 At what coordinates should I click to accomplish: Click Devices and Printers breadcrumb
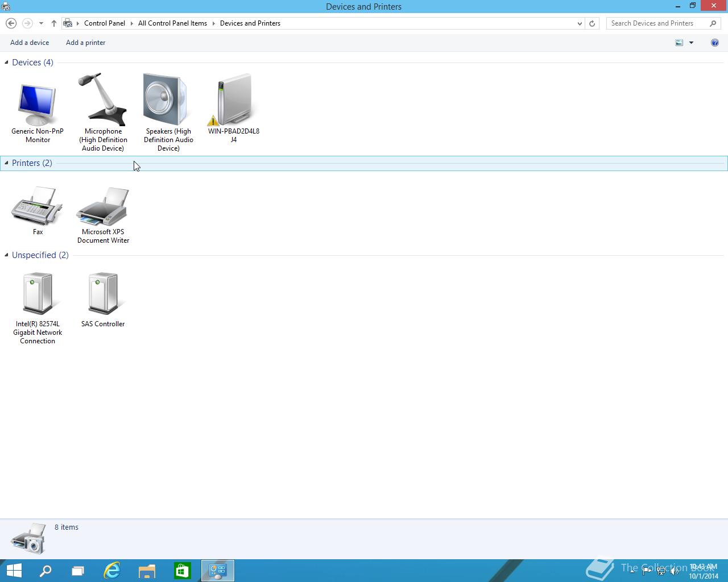(250, 23)
